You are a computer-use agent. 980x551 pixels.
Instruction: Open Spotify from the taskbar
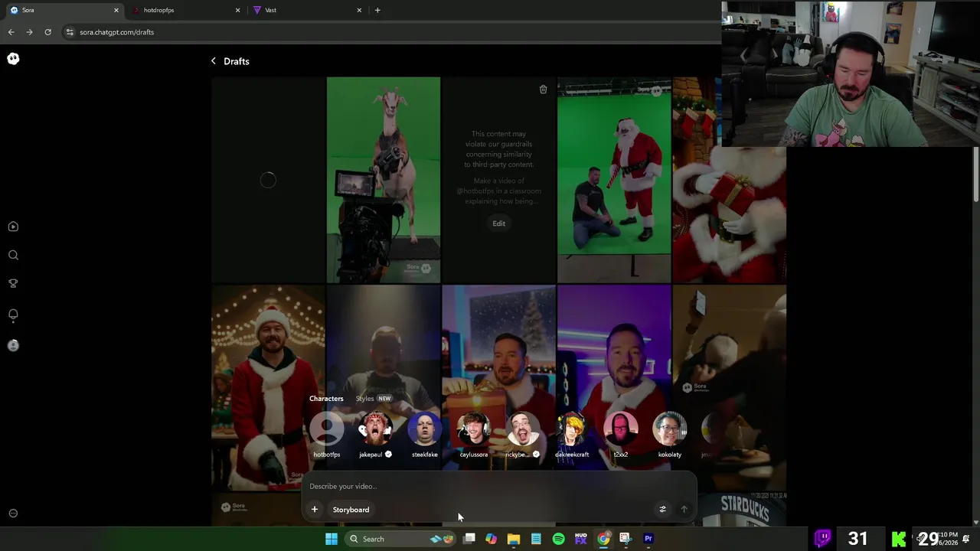pyautogui.click(x=558, y=539)
